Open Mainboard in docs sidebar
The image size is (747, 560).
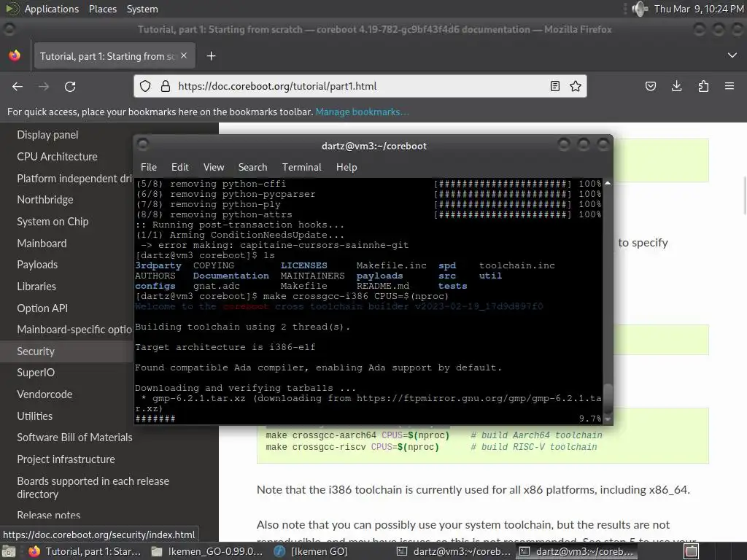point(42,244)
